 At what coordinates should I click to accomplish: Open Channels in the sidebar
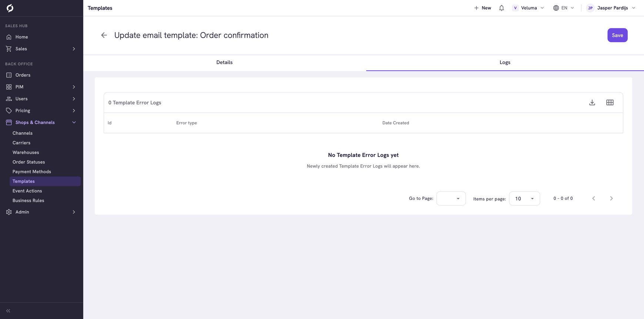[23, 133]
